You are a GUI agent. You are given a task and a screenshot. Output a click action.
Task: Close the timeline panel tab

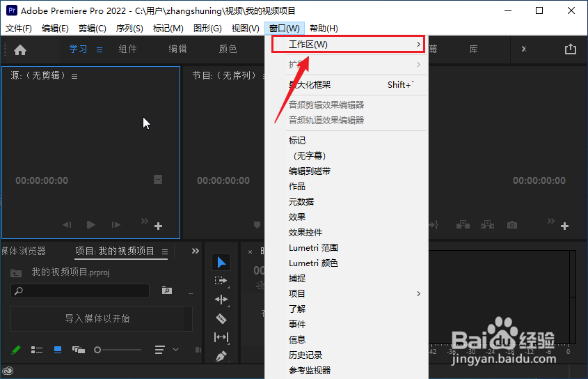(x=250, y=252)
